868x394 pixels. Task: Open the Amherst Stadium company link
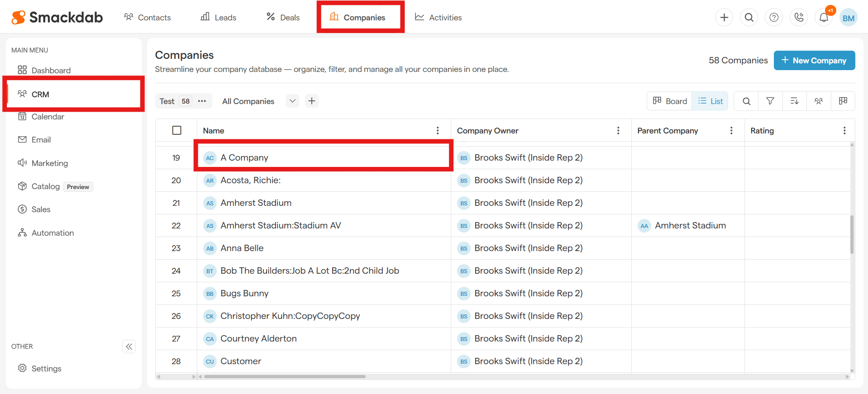click(256, 203)
